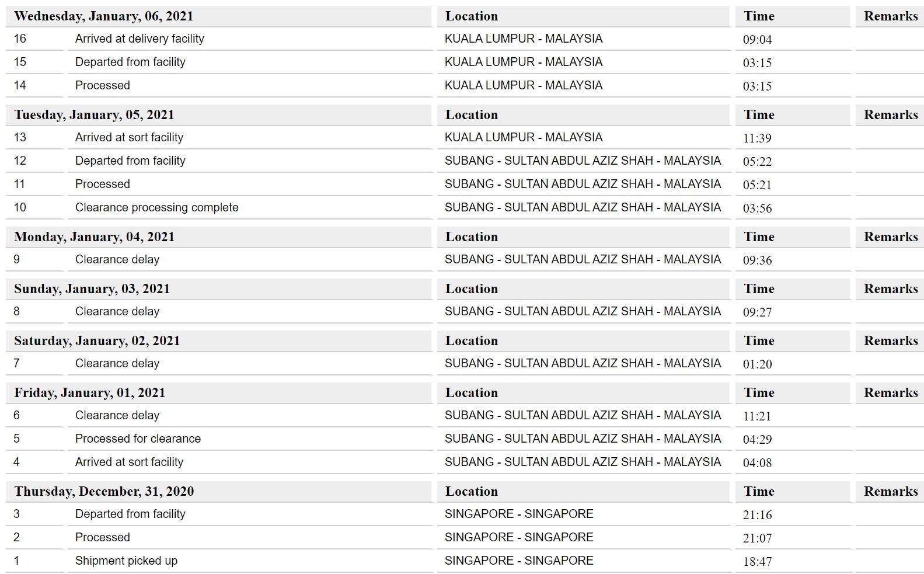Select the Tuesday, January 05, 2021 header
This screenshot has height=574, width=924.
94,115
